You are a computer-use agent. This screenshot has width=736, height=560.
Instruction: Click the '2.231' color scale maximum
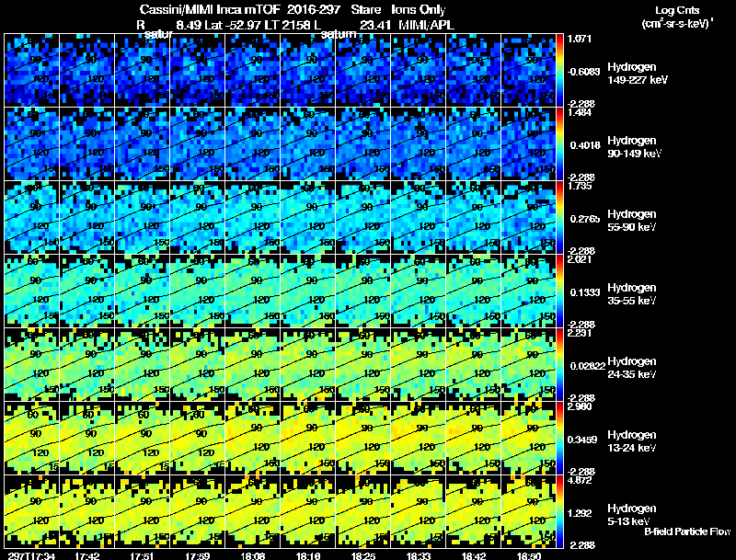(580, 333)
